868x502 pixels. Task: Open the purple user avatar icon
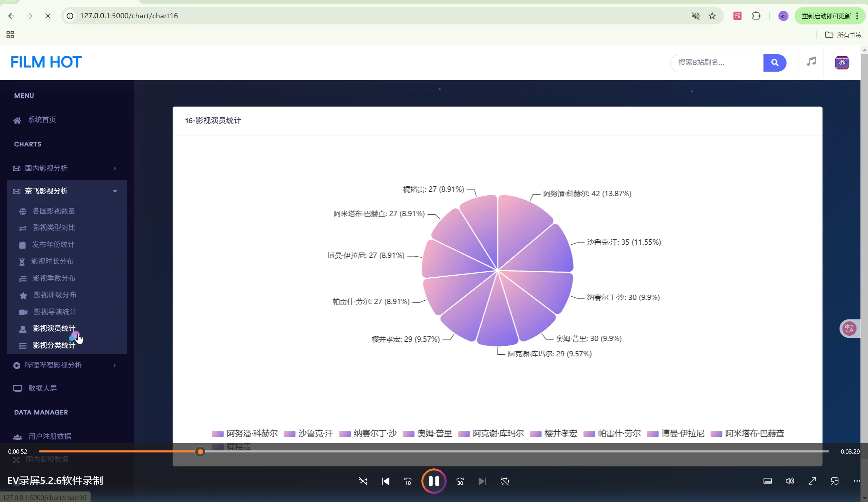point(842,63)
